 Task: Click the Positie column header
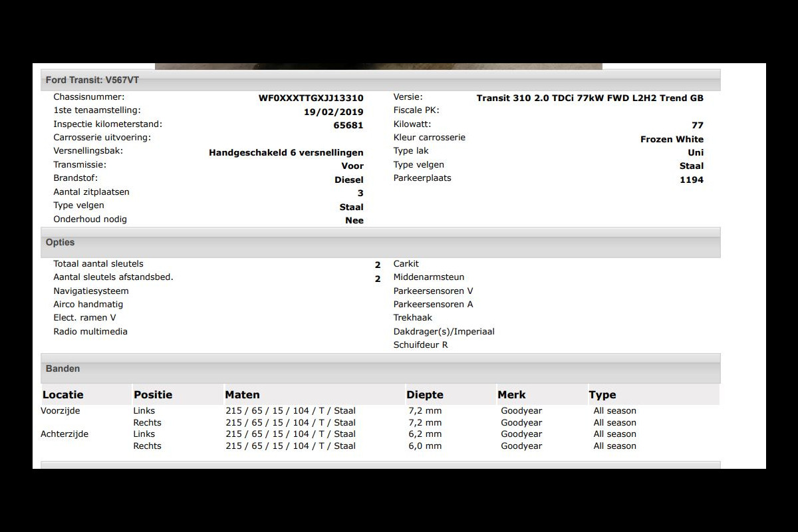pos(153,394)
